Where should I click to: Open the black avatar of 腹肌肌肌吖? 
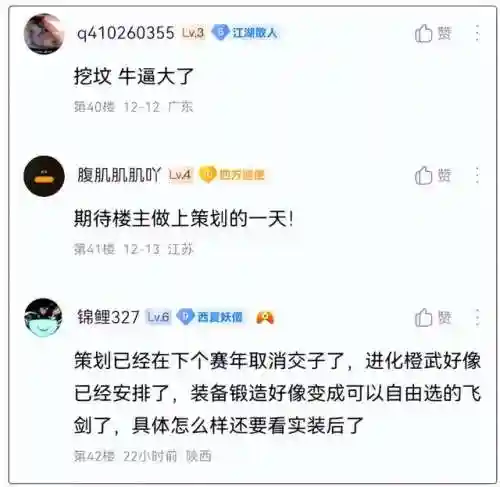point(44,176)
